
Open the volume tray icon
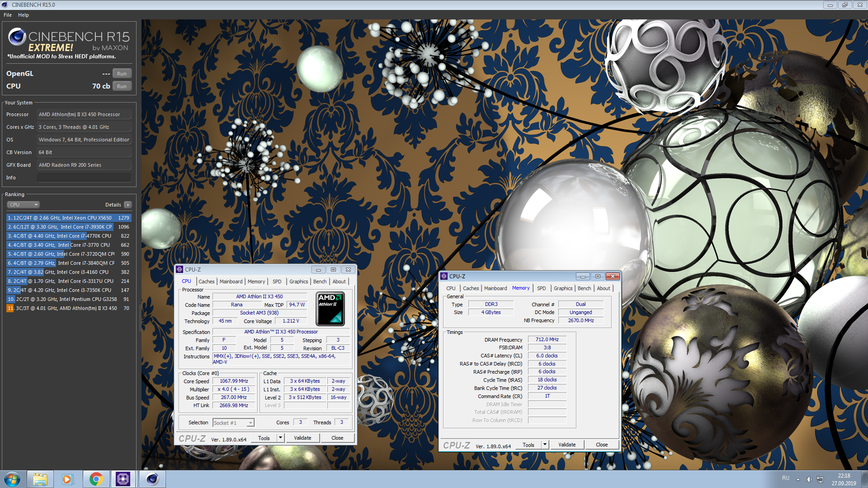(809, 479)
